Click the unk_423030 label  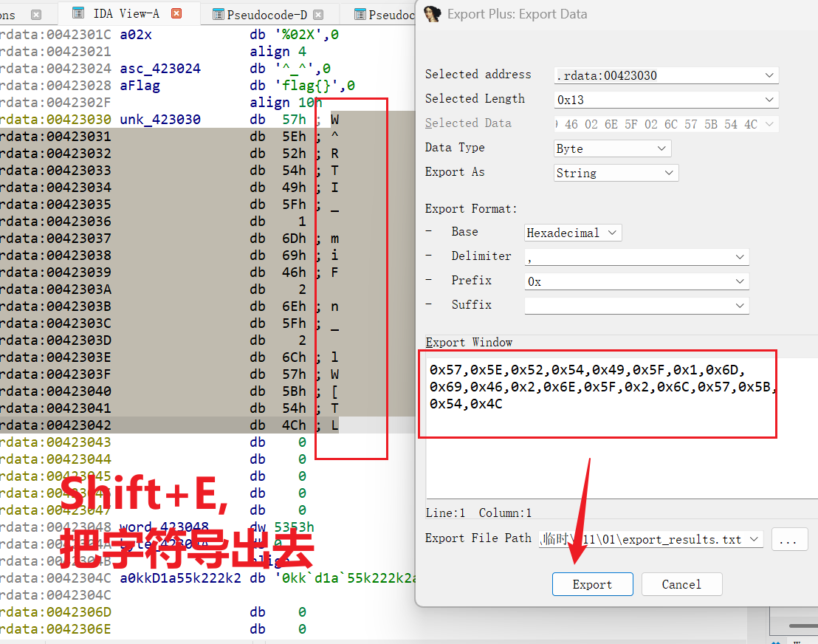pos(160,120)
